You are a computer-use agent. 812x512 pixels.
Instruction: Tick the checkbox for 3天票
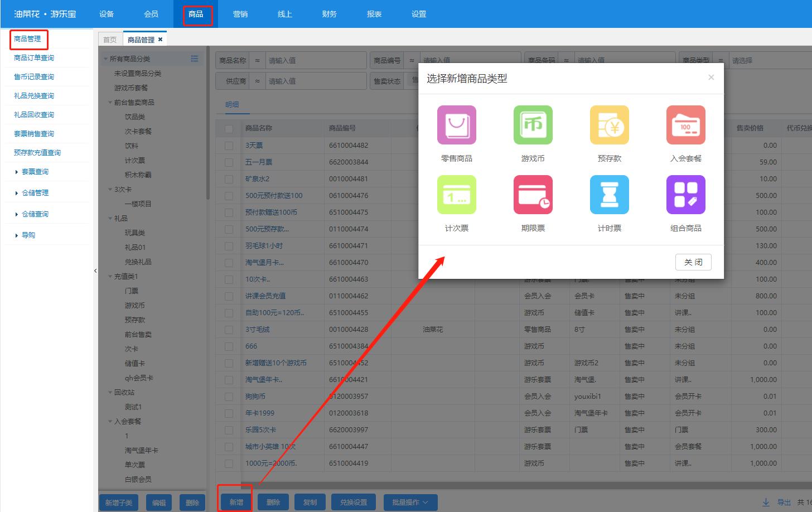click(x=229, y=146)
